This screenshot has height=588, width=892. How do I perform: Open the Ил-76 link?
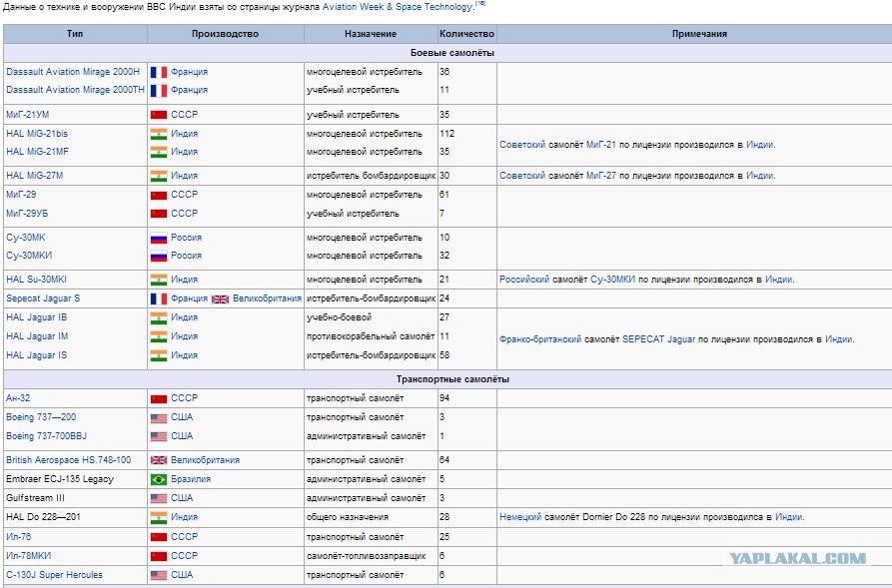[x=19, y=537]
